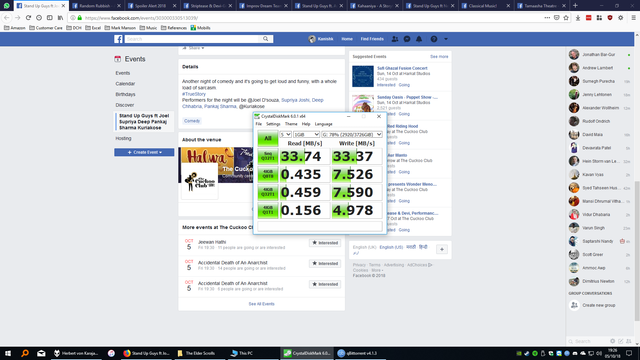This screenshot has width=640, height=360.
Task: Click the Comedy tag
Action: (192, 121)
